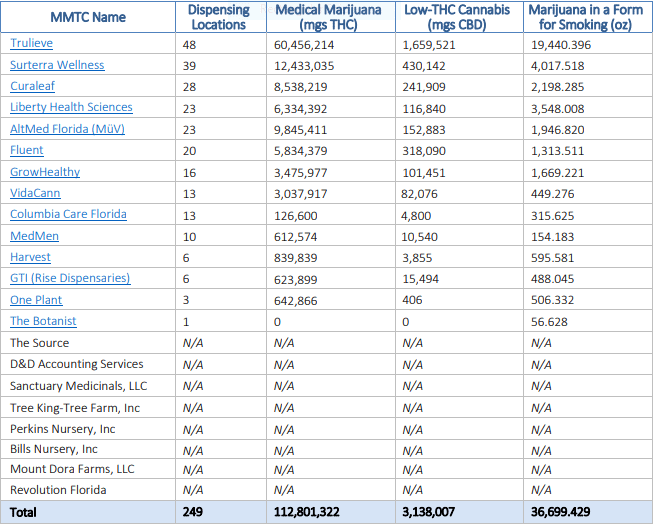The height and width of the screenshot is (525, 654).
Task: Select CBD value 15,494
Action: [x=420, y=279]
